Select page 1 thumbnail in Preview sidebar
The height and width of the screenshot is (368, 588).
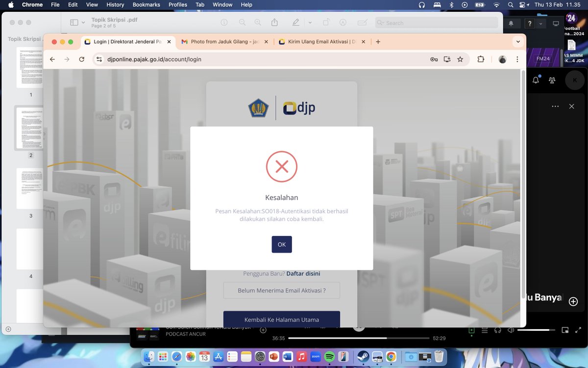tap(31, 67)
